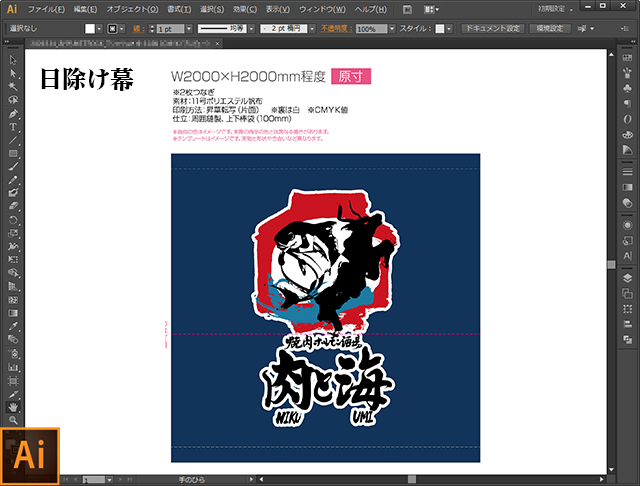Viewport: 640px width, 486px height.
Task: Open the Layers panel icon
Action: click(627, 278)
